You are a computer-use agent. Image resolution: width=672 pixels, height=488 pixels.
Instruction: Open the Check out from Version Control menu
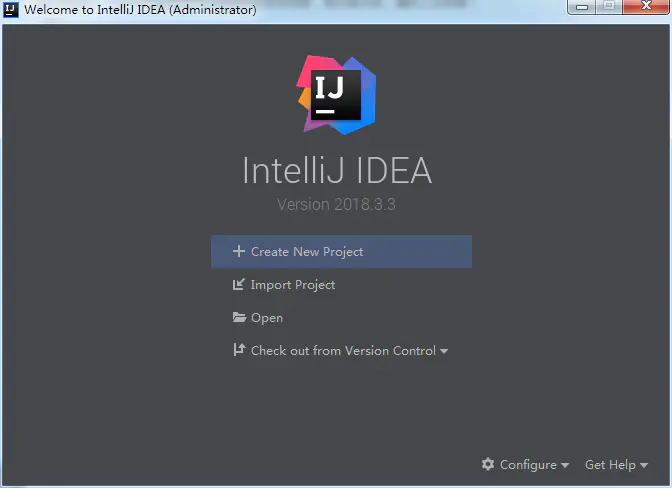click(343, 351)
